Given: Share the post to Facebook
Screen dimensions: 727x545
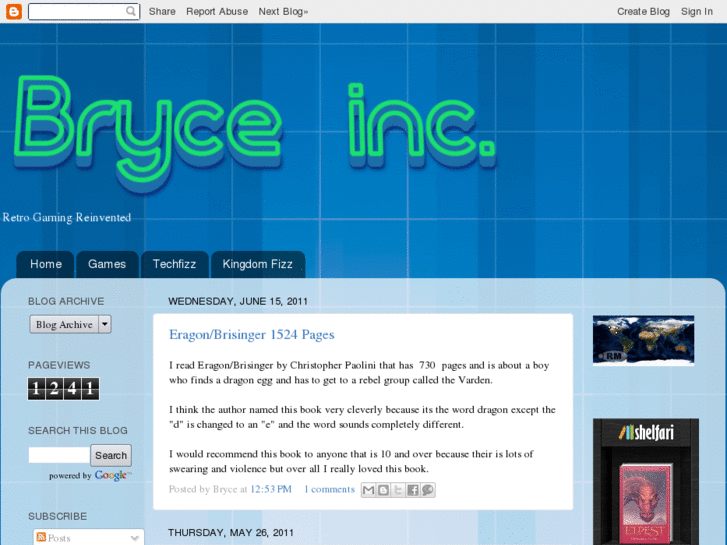Looking at the screenshot, I should [x=413, y=490].
